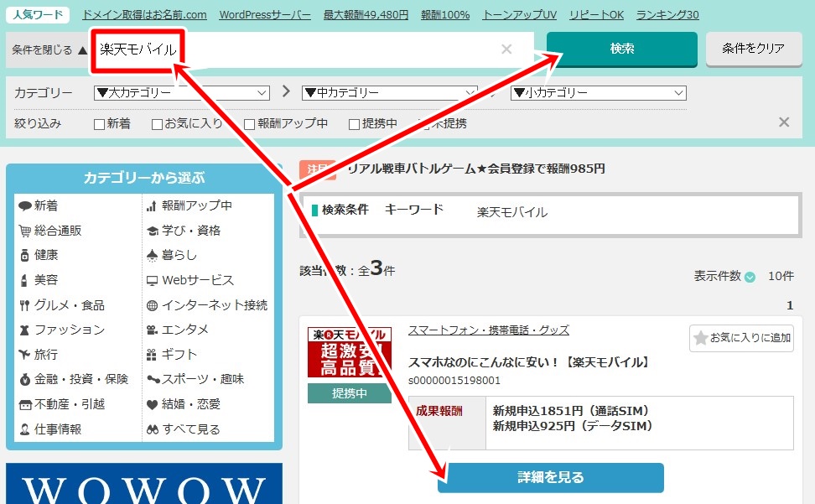815x504 pixels.
Task: Select グルメ・食品 in the category panel
Action: click(69, 305)
